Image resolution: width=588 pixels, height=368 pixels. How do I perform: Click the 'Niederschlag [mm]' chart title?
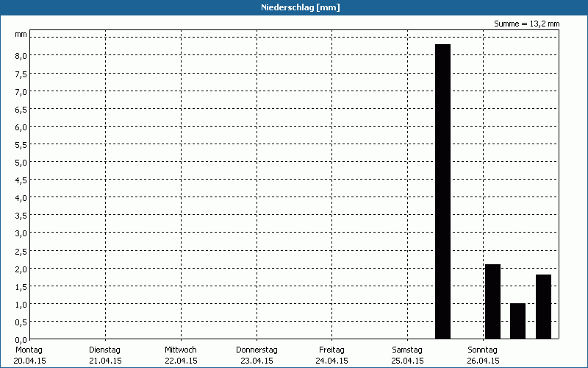pos(301,7)
